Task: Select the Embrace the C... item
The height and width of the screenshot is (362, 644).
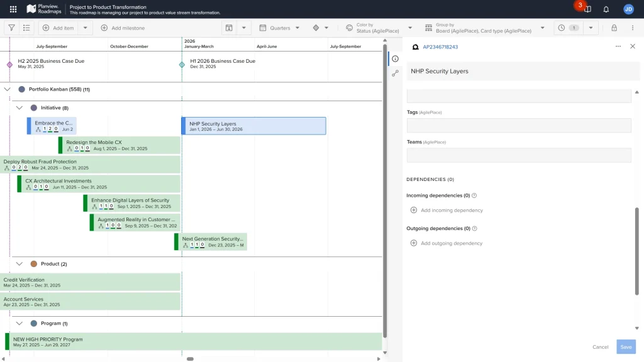Action: pos(52,126)
